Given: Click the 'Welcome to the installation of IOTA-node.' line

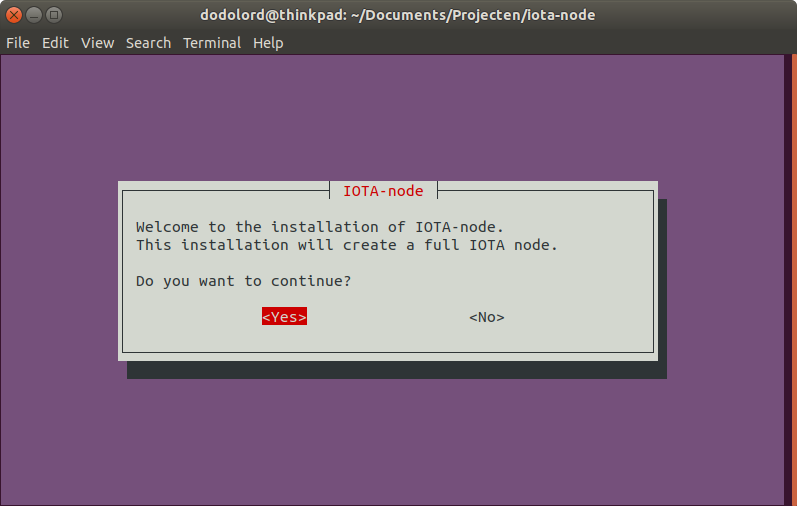Looking at the screenshot, I should pyautogui.click(x=320, y=227).
